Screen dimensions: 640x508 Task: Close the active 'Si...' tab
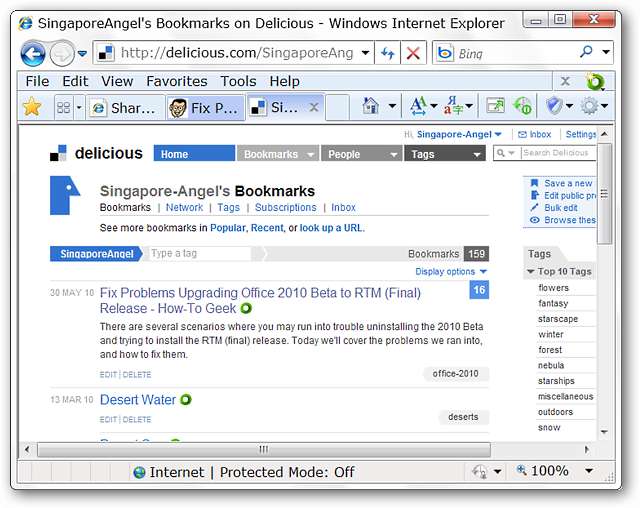[314, 107]
